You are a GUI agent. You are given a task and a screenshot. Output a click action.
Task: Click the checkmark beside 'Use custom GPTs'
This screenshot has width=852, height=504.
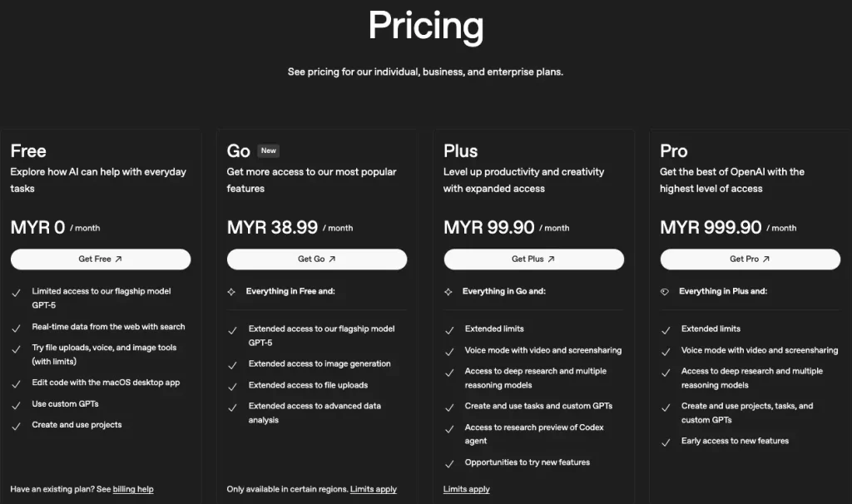tap(16, 404)
